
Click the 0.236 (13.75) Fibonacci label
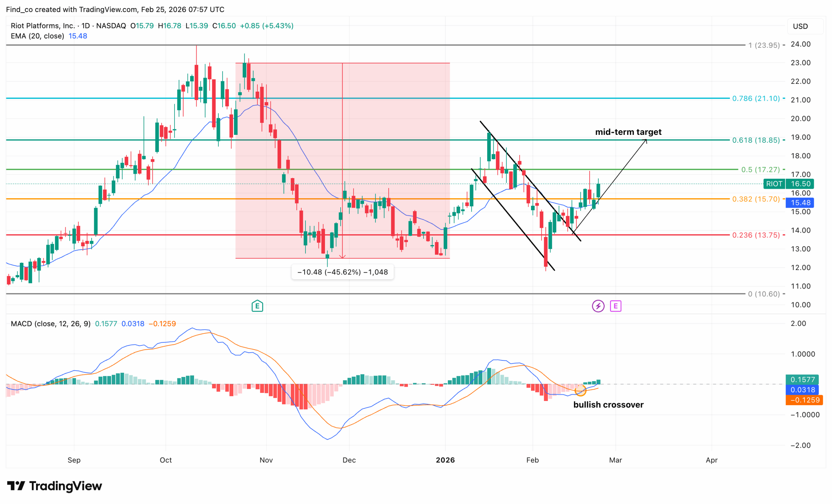[756, 235]
